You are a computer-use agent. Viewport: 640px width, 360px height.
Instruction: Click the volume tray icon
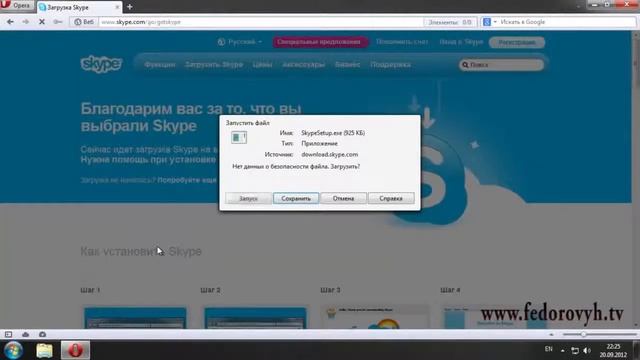coord(587,350)
